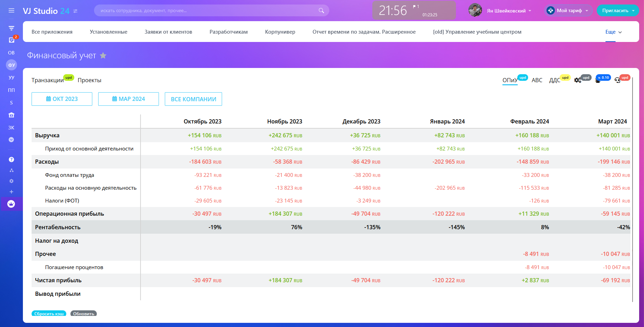Viewport: 644px width, 327px height.
Task: Click the Сбросить кэш button
Action: point(49,313)
